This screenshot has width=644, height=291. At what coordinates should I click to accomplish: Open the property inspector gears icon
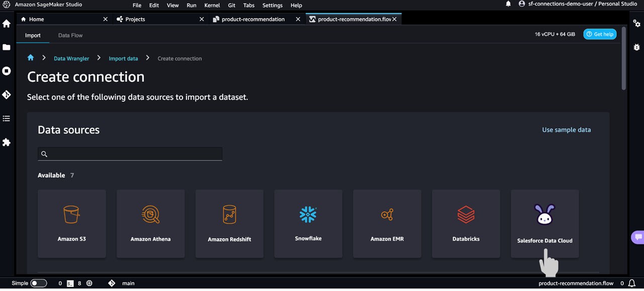tap(637, 24)
